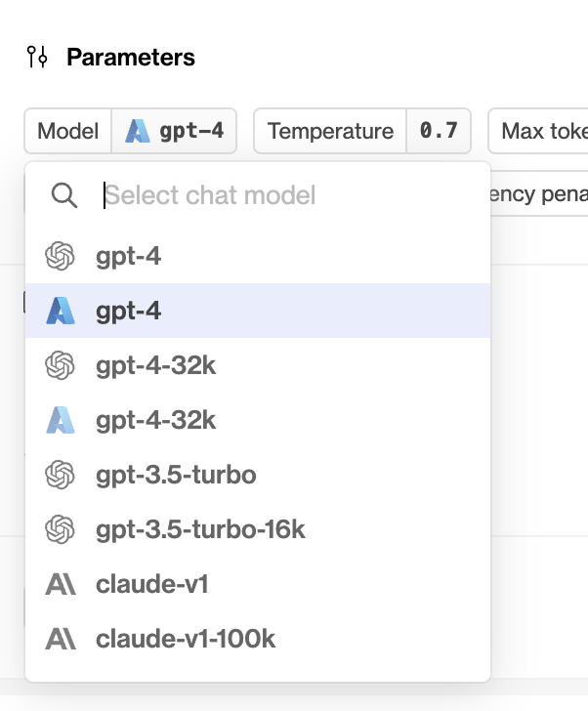This screenshot has width=588, height=711.
Task: Click the Frequency penalty parameter
Action: click(x=539, y=193)
